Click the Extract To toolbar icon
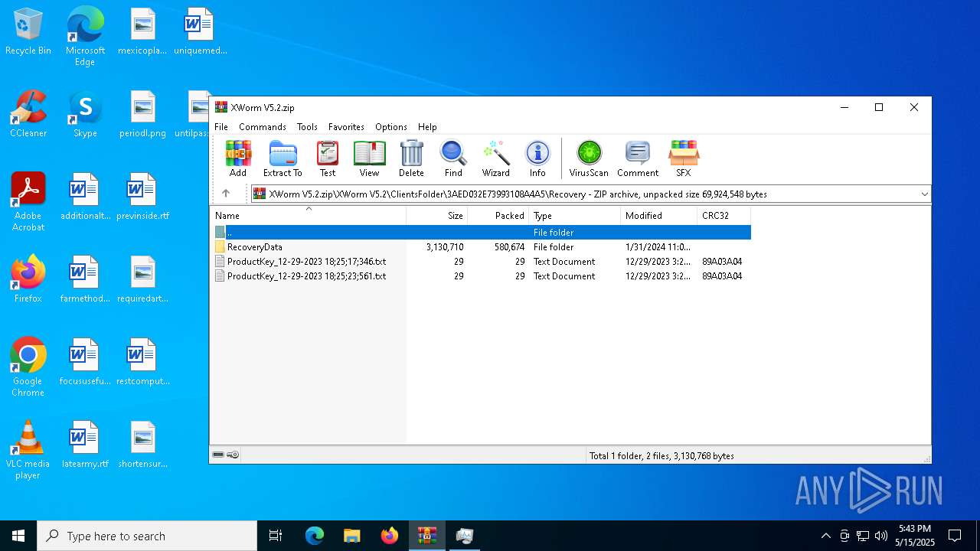The width and height of the screenshot is (980, 551). click(x=283, y=158)
